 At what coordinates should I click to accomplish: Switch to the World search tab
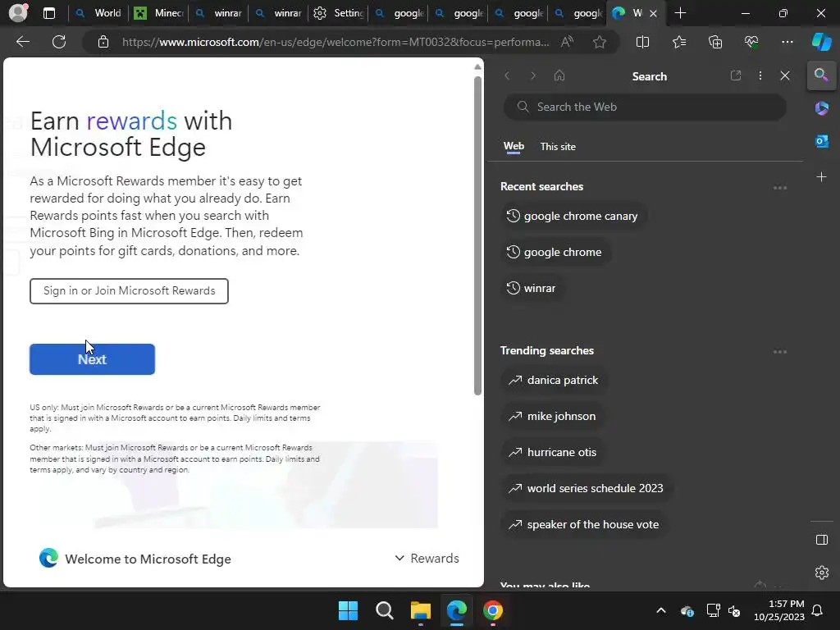pyautogui.click(x=99, y=13)
